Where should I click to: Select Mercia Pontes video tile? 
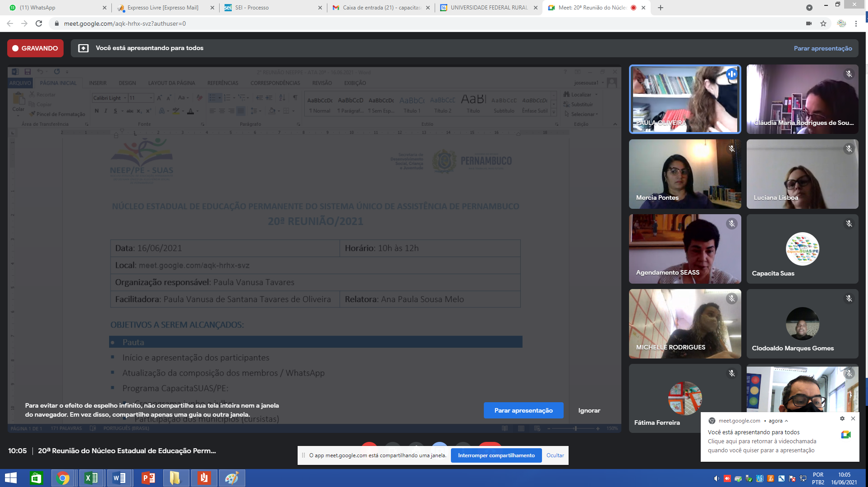click(x=684, y=174)
